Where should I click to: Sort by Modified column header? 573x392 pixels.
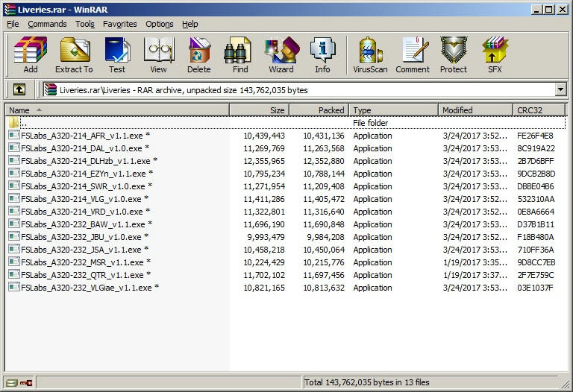tap(475, 110)
